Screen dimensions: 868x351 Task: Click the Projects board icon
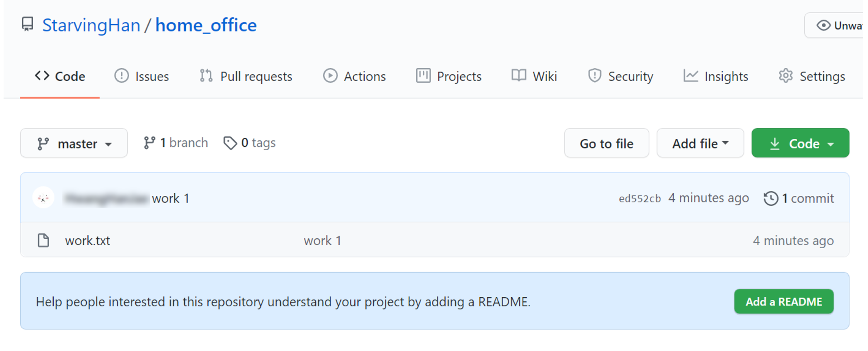coord(423,75)
